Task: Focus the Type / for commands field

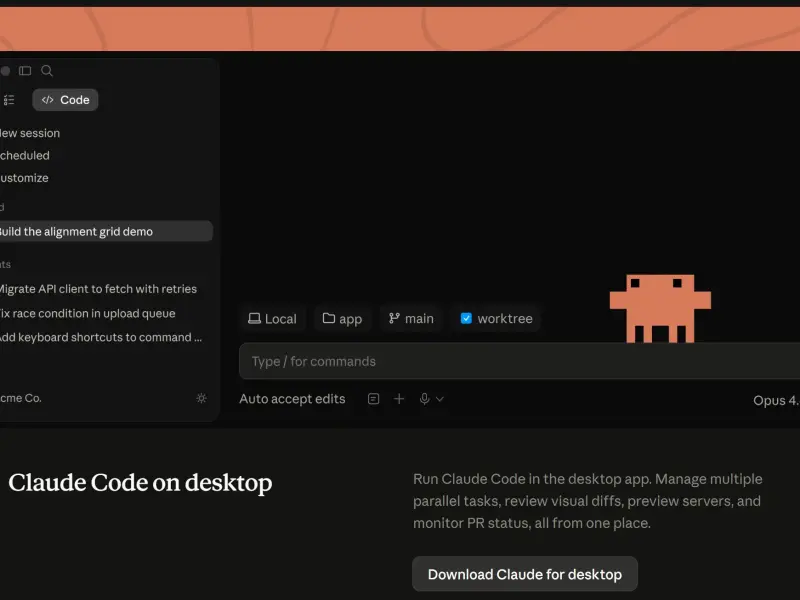Action: tap(519, 361)
